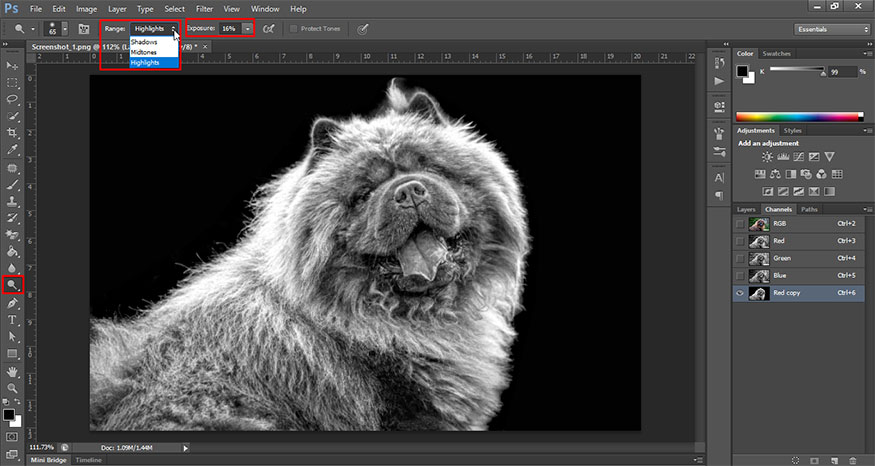This screenshot has height=466, width=875.
Task: Add a Levels adjustment
Action: coord(783,157)
